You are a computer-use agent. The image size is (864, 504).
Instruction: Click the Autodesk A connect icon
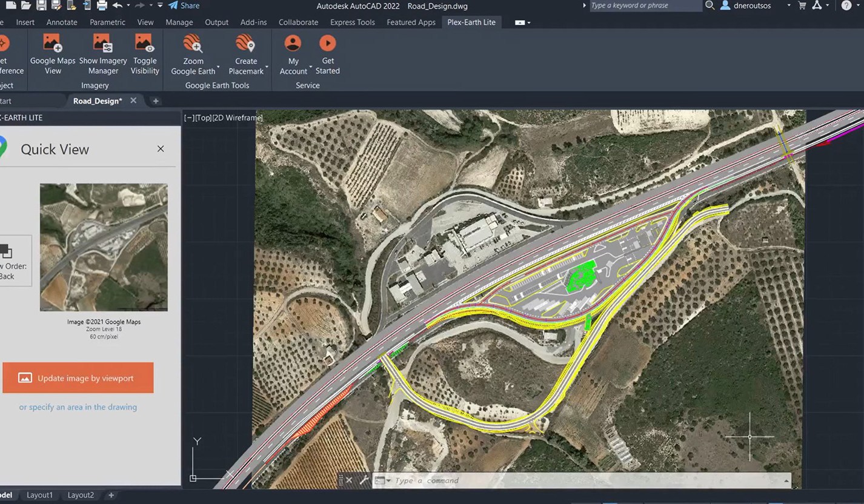point(817,5)
